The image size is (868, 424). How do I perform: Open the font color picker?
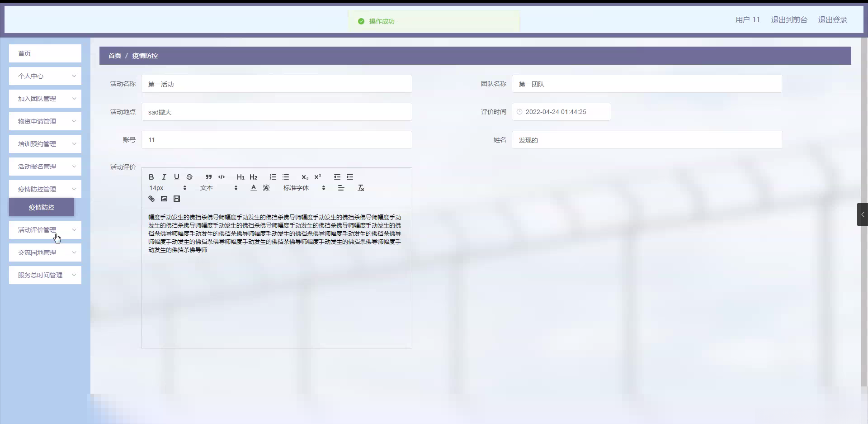click(x=253, y=188)
